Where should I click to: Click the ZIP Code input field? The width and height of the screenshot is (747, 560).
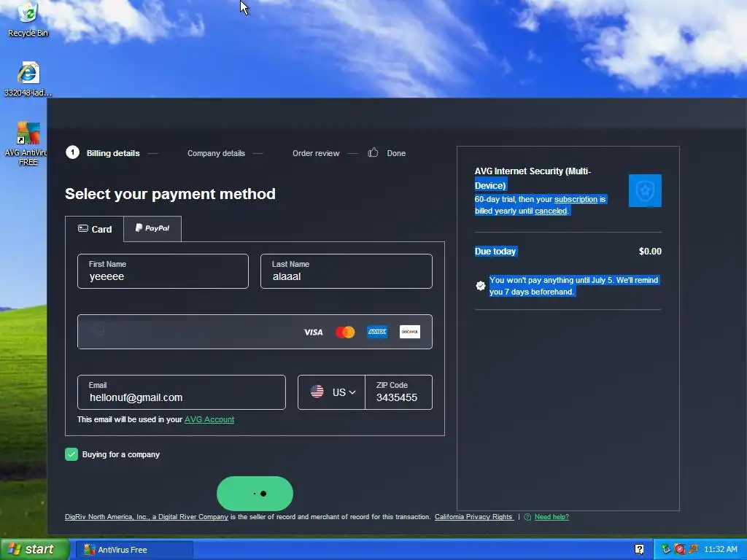coord(399,392)
